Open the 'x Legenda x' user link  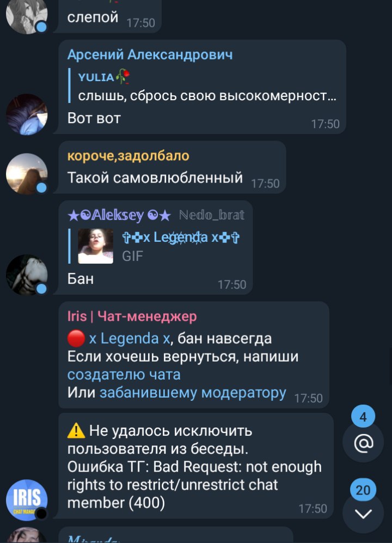pyautogui.click(x=130, y=338)
